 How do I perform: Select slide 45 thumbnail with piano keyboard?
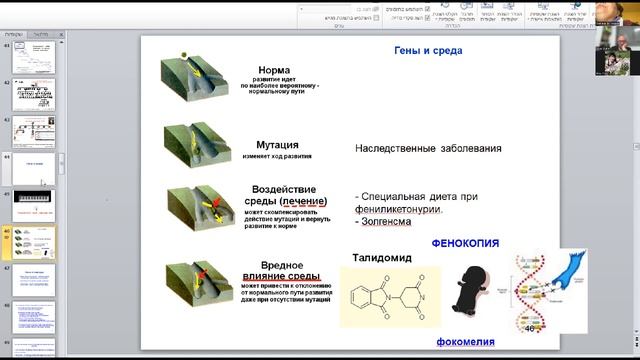click(x=33, y=206)
